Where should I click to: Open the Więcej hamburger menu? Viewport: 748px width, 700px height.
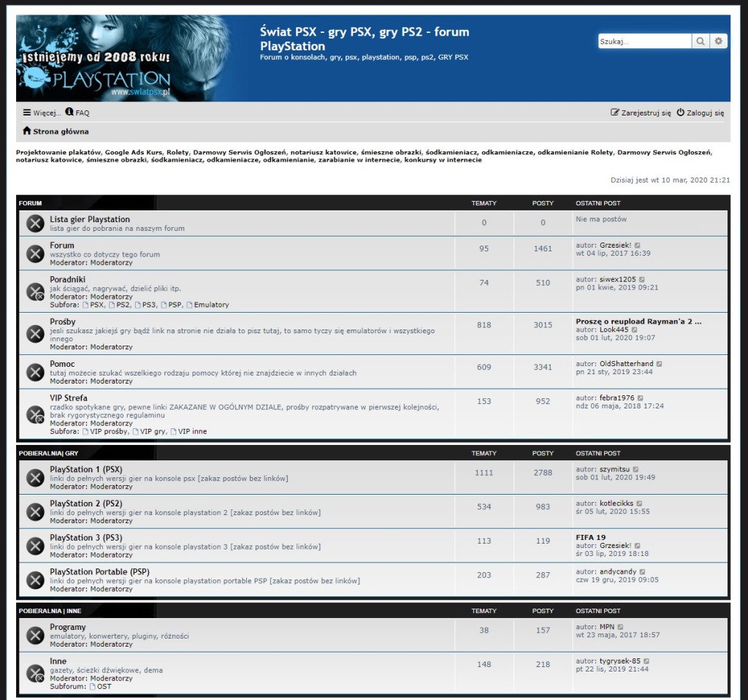pyautogui.click(x=42, y=113)
